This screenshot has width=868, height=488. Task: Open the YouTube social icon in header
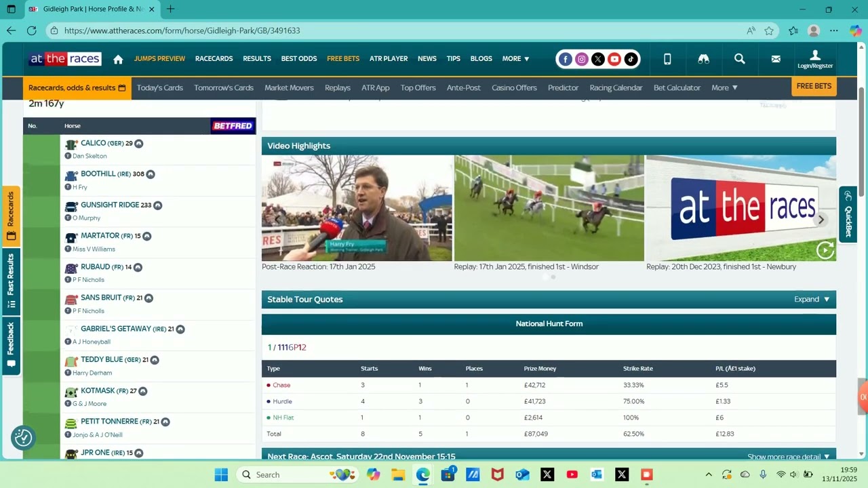click(614, 59)
